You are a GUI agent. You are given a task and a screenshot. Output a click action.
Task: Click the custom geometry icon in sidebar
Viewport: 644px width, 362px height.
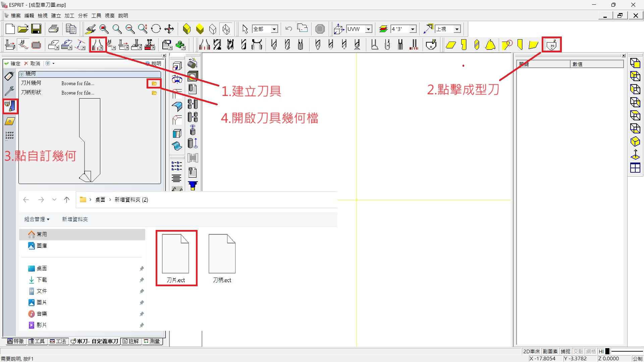tap(10, 106)
